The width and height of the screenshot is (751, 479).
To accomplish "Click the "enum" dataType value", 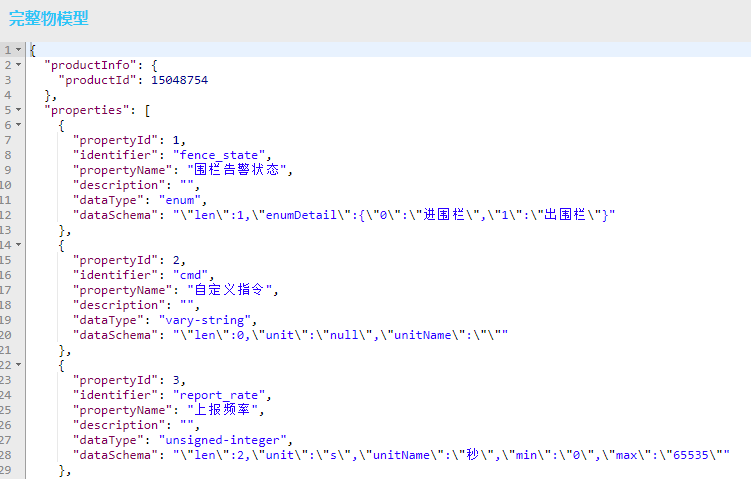I will (180, 200).
